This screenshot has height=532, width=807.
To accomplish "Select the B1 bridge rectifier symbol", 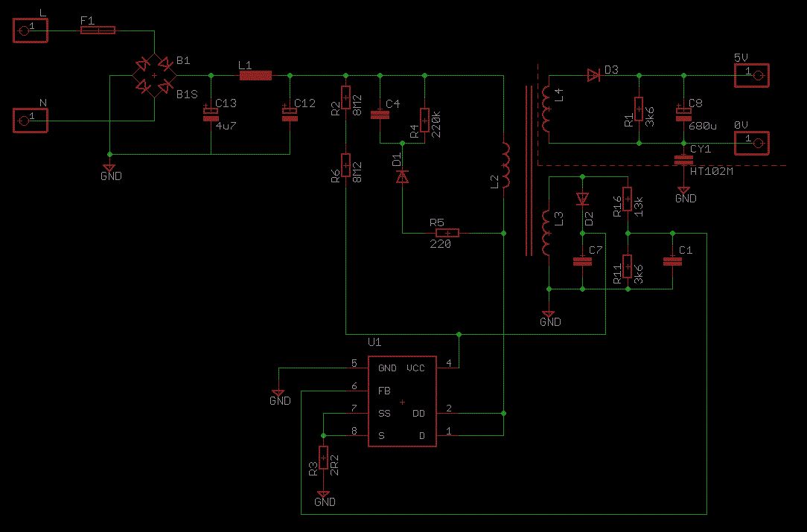I will pos(154,76).
